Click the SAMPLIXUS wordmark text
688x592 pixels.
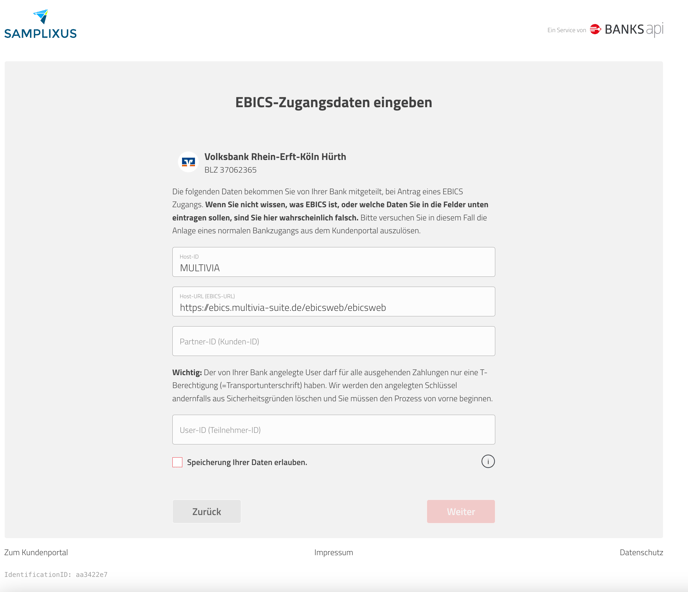tap(40, 33)
